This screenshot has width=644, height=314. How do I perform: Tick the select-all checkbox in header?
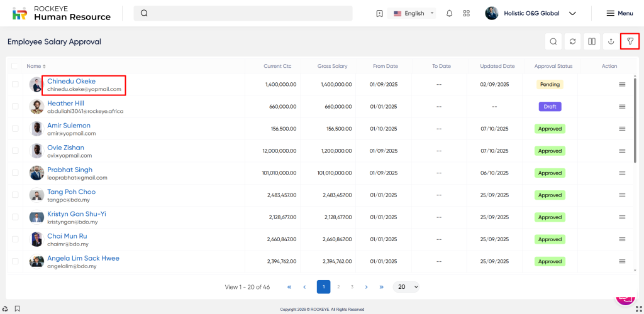14,66
